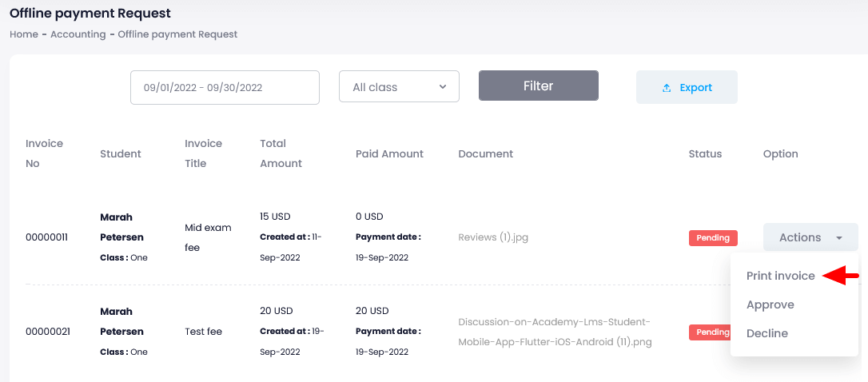Open Accounting breadcrumb link

[78, 34]
